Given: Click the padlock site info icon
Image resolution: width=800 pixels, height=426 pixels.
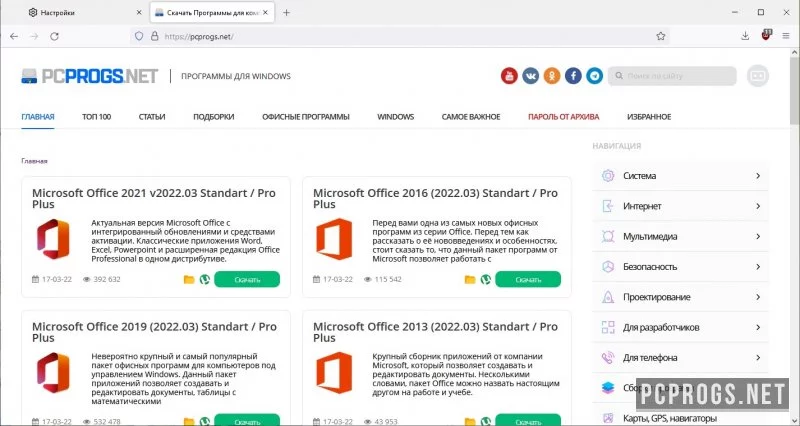Looking at the screenshot, I should click(155, 36).
